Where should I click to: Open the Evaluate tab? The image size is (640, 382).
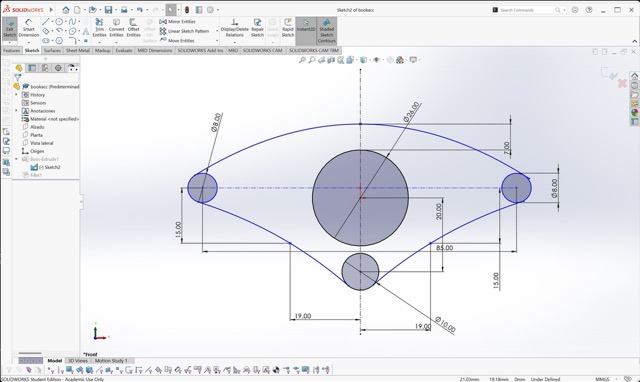point(124,51)
